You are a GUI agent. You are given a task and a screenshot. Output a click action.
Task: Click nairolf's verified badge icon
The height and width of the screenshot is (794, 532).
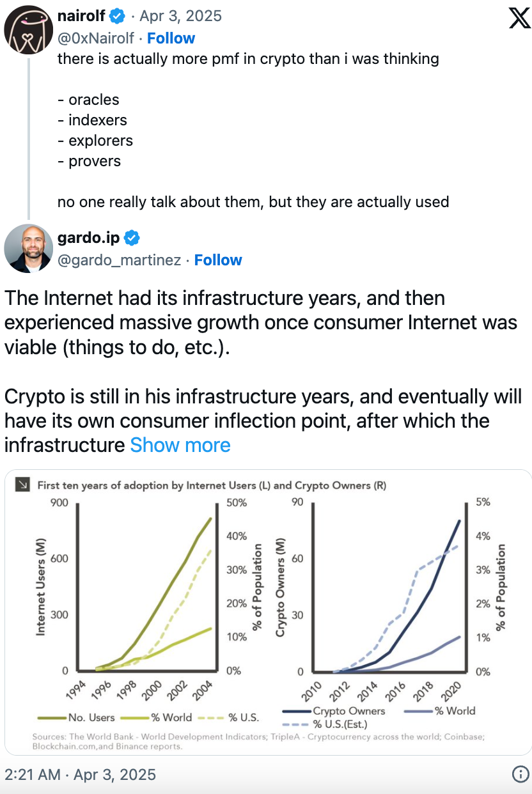coord(118,16)
